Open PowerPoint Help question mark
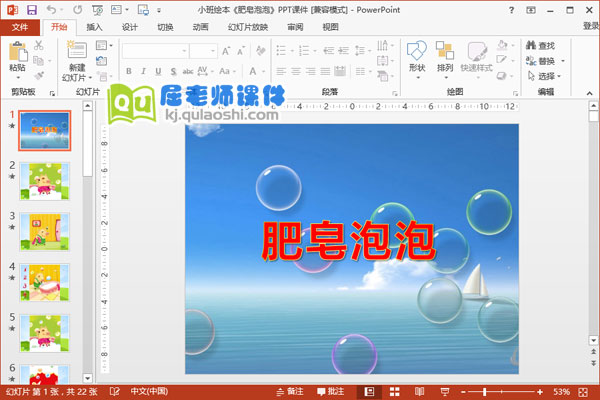 pos(512,10)
